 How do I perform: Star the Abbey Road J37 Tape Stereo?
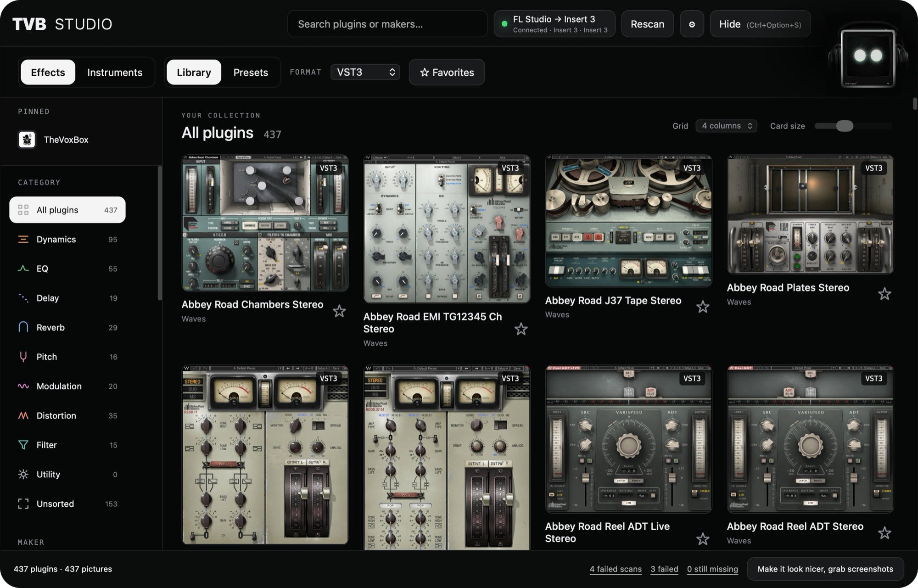[703, 307]
